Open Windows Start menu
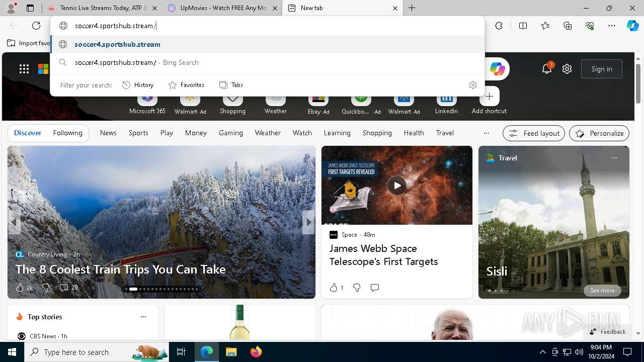This screenshot has height=362, width=644. (12, 352)
